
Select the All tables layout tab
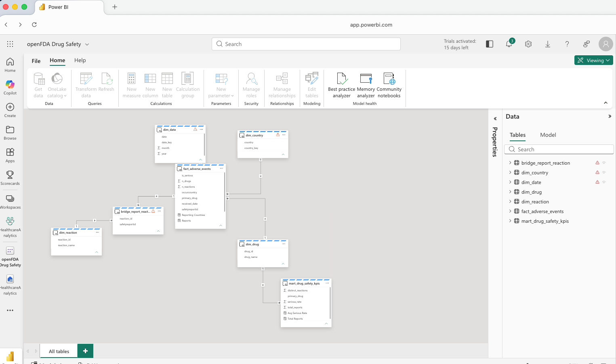tap(59, 351)
